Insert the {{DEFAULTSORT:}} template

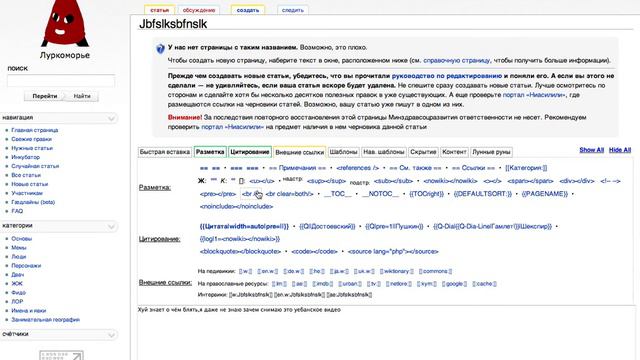click(482, 194)
